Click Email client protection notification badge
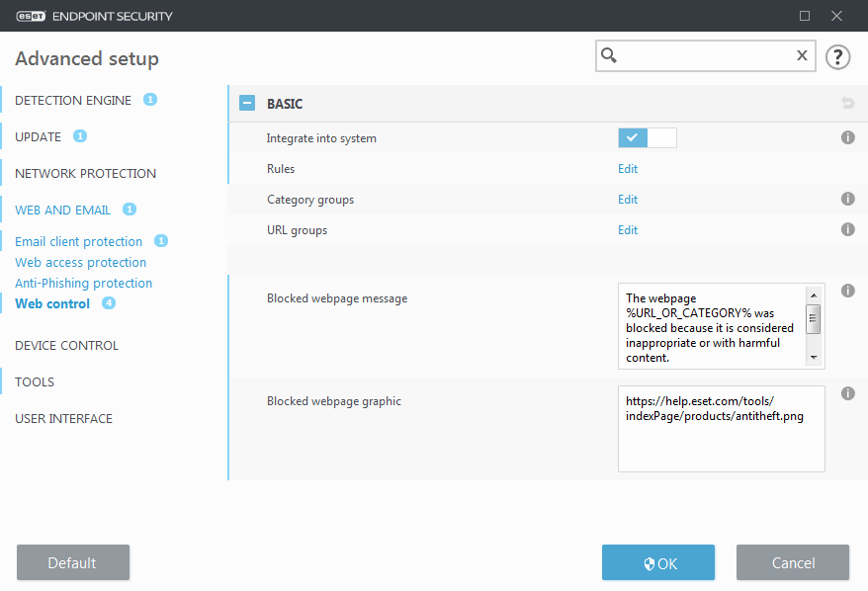Screen dimensions: 868x591 pyautogui.click(x=161, y=241)
